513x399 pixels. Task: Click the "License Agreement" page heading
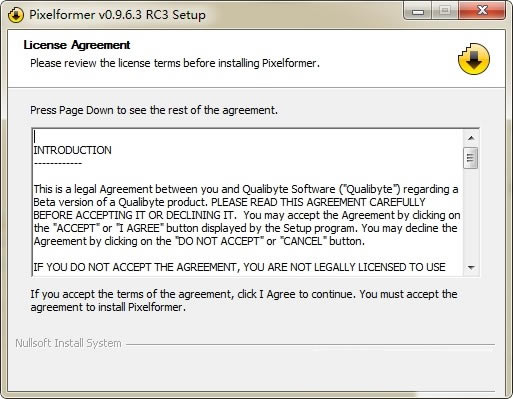[x=77, y=45]
